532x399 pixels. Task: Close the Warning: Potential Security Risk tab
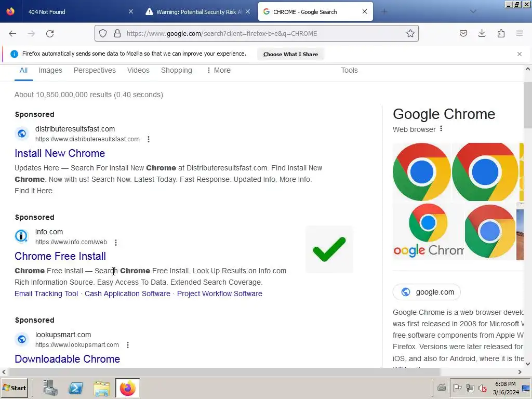point(248,11)
